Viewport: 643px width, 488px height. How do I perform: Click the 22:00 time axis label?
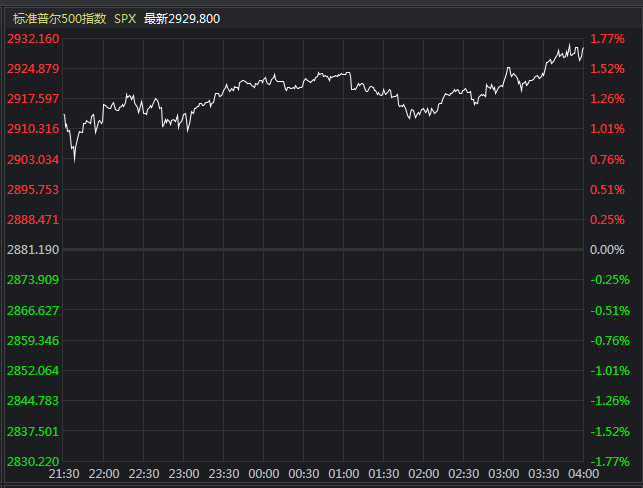pos(104,474)
